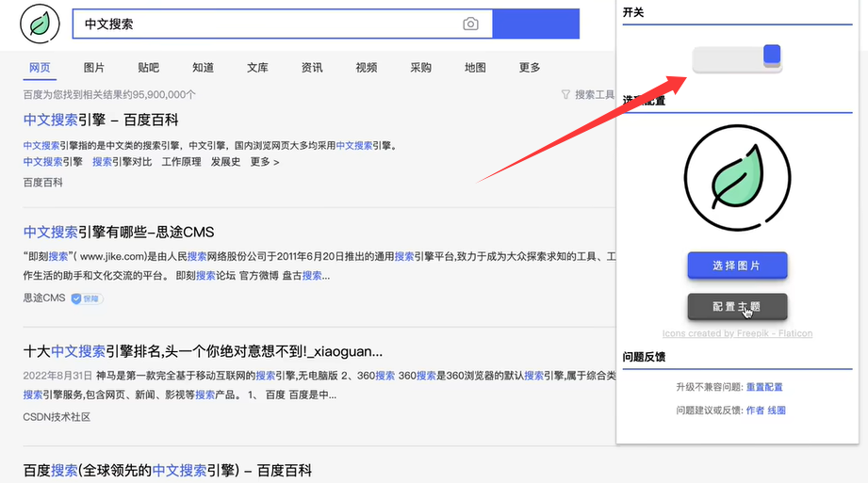Open result 中文搜索引擎 – 百度百科

[101, 121]
